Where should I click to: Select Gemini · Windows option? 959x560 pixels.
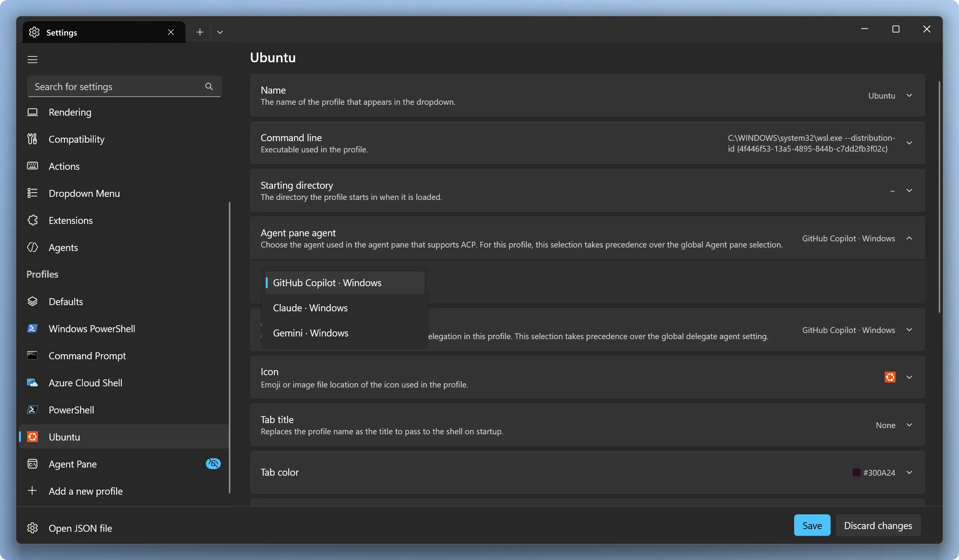(345, 333)
